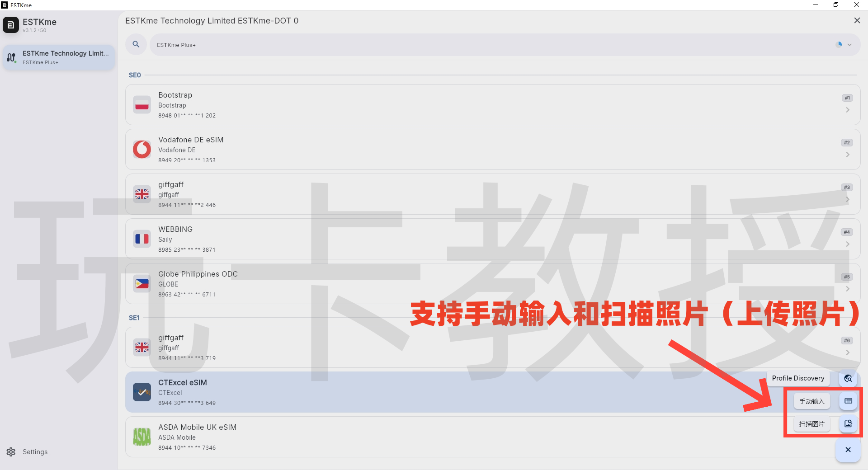The height and width of the screenshot is (470, 868).
Task: Click the SE0 section header
Action: pyautogui.click(x=135, y=75)
